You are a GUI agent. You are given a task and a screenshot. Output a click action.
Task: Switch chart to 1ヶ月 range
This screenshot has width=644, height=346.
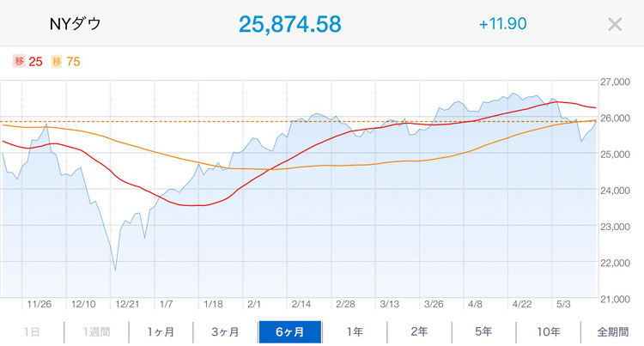[161, 331]
